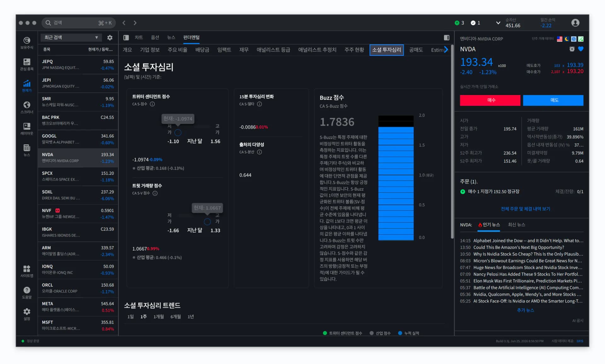Toggle the NVDA favorite heart
The height and width of the screenshot is (364, 605).
click(581, 49)
